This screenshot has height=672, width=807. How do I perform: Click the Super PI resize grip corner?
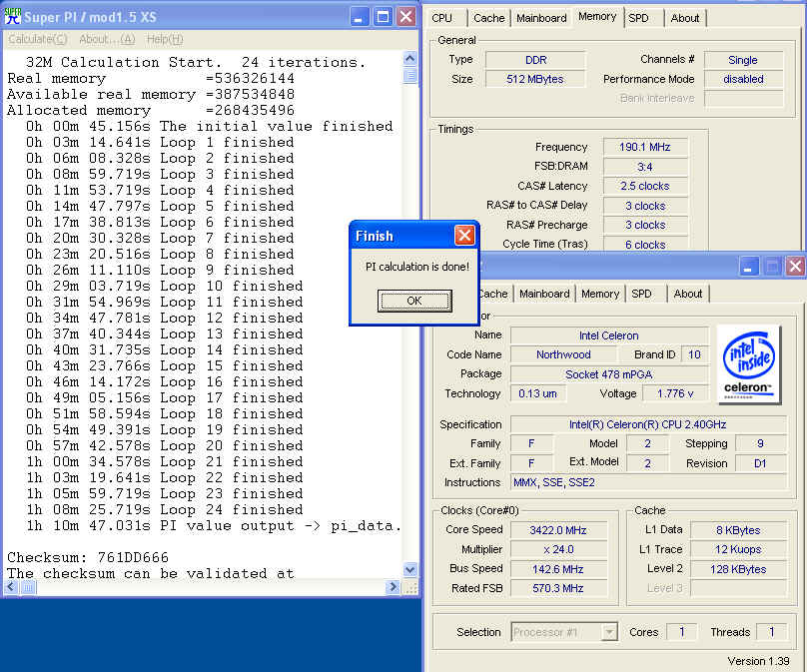410,587
